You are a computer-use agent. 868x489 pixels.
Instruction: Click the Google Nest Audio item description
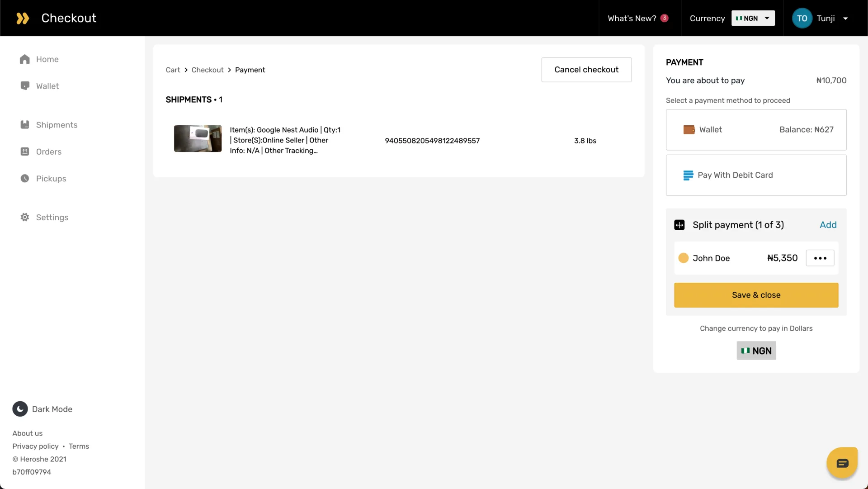(285, 140)
